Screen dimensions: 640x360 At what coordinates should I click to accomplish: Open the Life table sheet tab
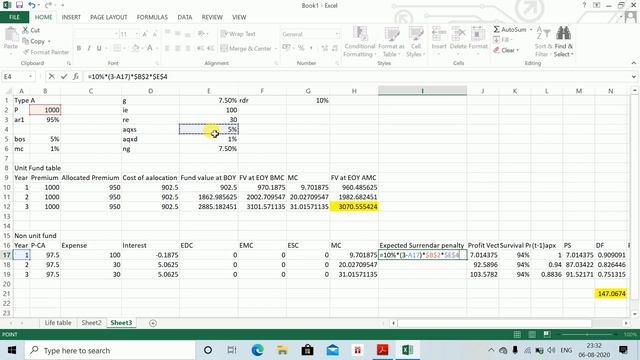(58, 323)
